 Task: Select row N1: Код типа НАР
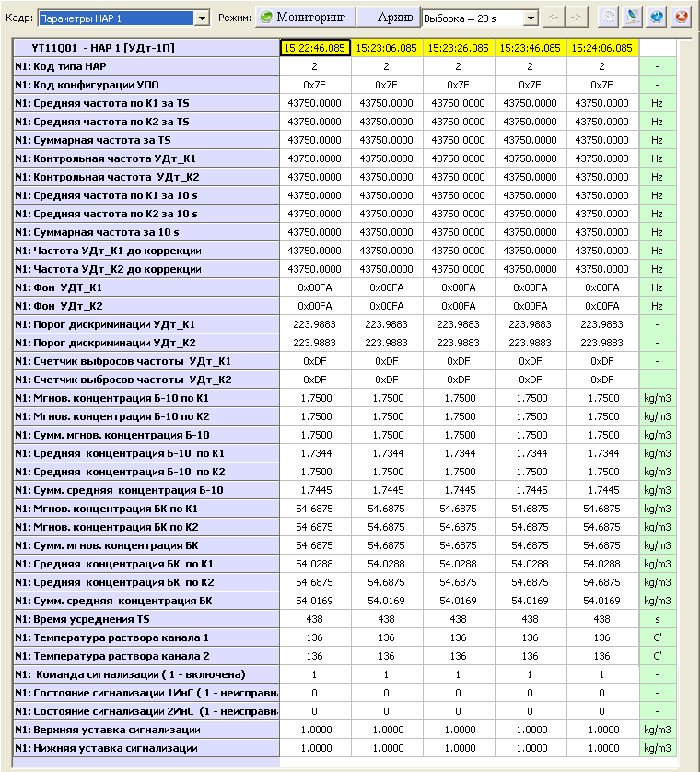pyautogui.click(x=146, y=66)
